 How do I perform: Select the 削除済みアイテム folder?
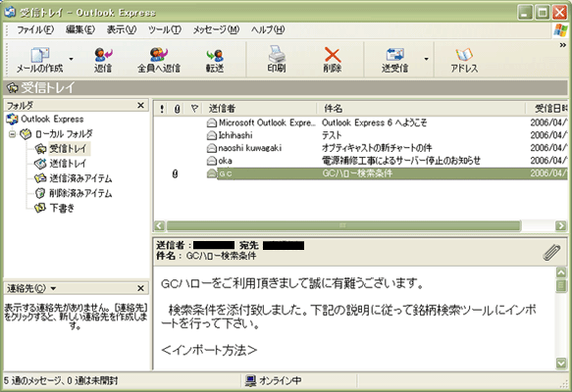(x=80, y=193)
